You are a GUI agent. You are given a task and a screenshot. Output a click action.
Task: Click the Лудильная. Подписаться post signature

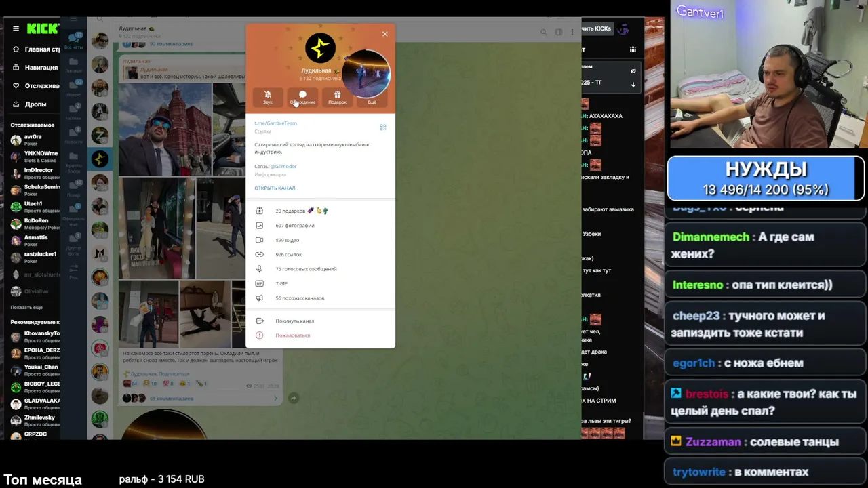pos(160,374)
